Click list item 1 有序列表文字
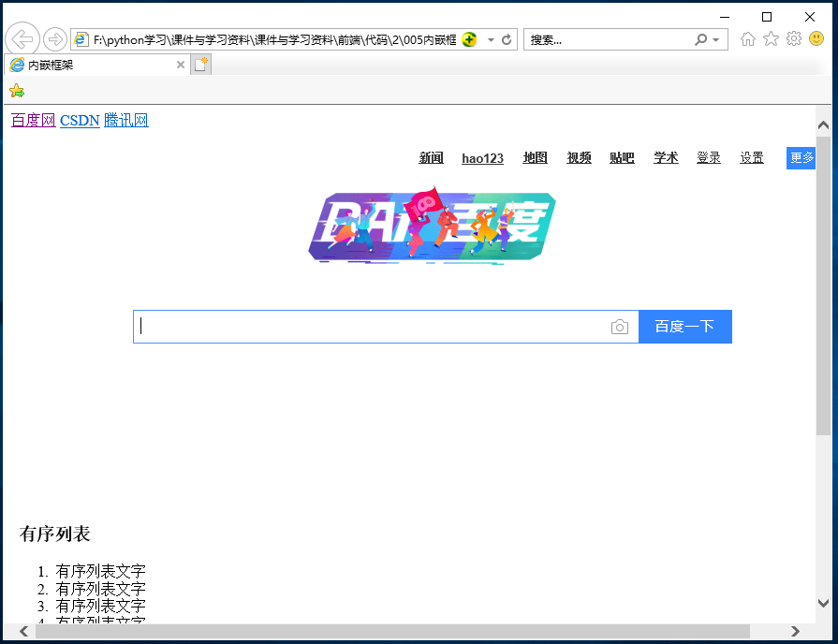 (x=100, y=571)
